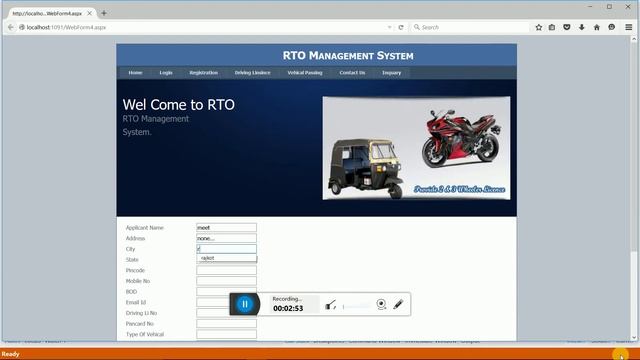Choose the rajkot autocomplete suggestion
640x360 pixels.
(x=227, y=258)
